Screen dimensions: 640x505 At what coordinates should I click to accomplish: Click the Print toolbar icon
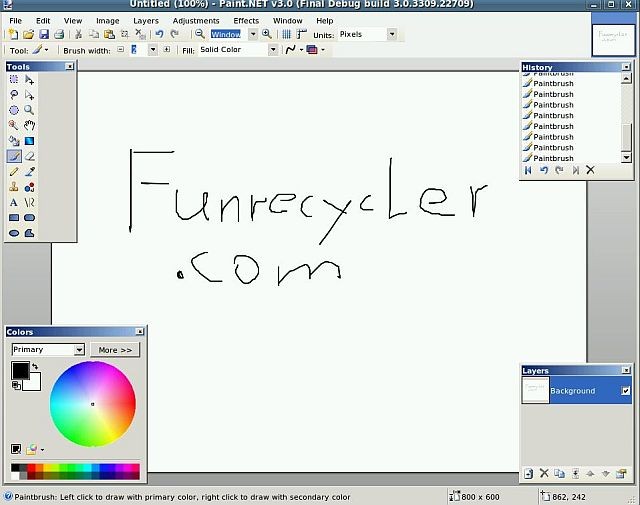(59, 34)
